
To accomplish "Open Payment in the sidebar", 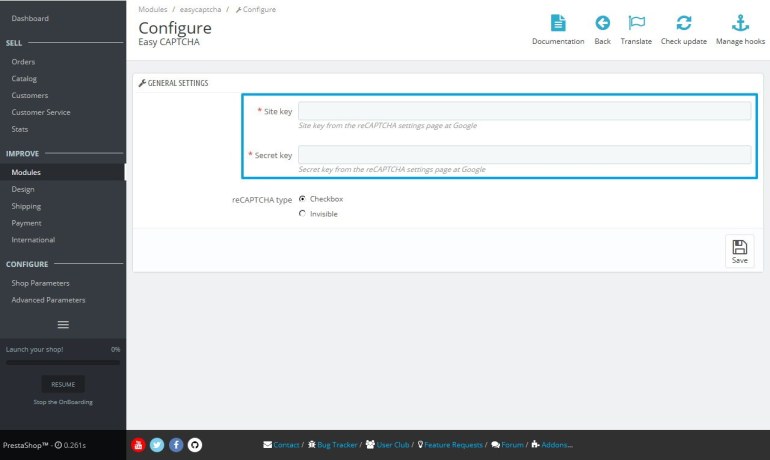I will tap(27, 223).
